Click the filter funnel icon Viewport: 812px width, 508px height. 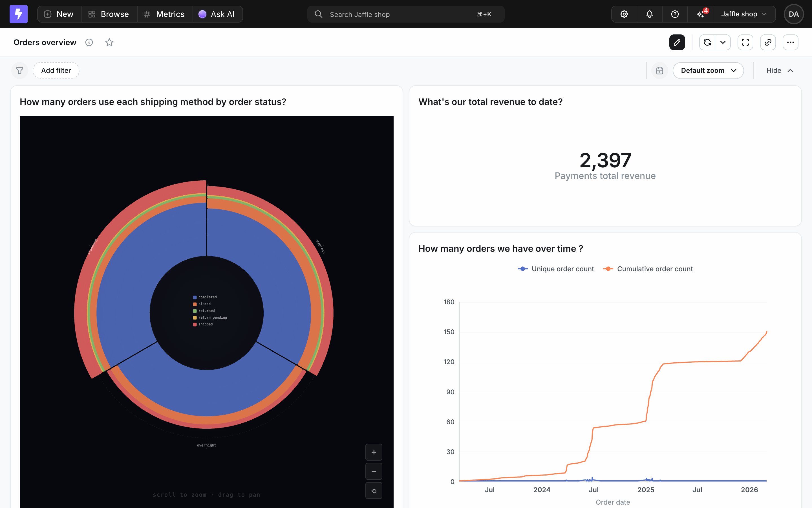click(x=20, y=71)
